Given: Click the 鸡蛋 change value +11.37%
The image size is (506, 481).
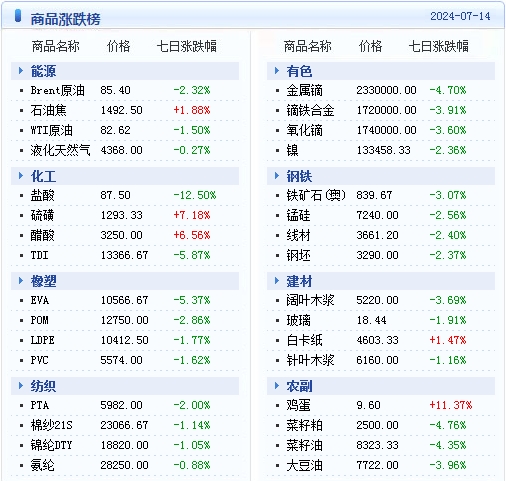Looking at the screenshot, I should coord(451,405).
